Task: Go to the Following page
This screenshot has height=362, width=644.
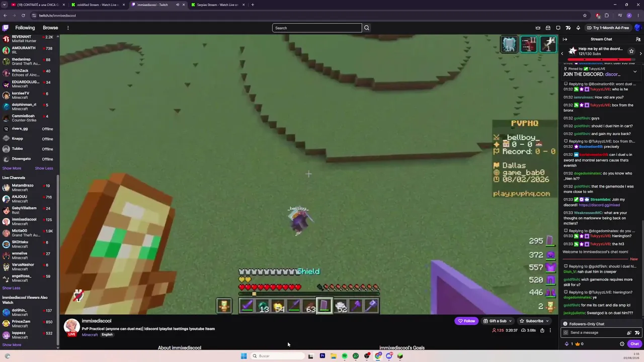Action: coord(25,28)
